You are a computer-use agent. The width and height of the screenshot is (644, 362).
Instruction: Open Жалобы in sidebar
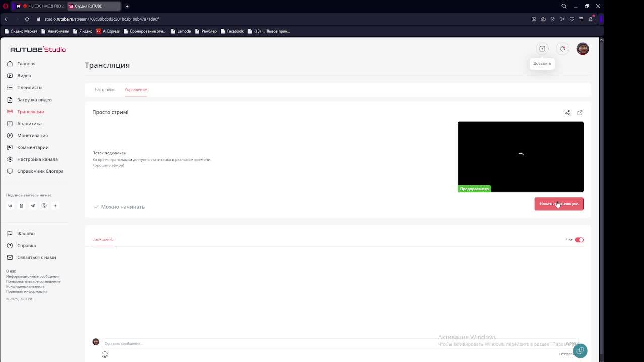[x=21, y=234]
